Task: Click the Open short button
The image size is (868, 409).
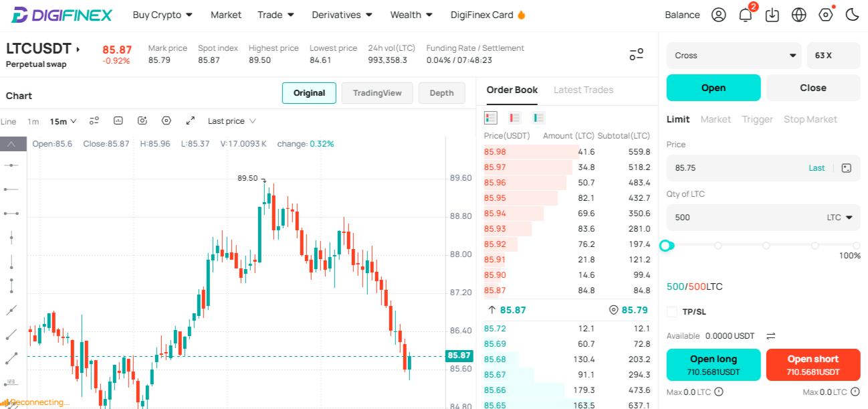Action: click(813, 365)
